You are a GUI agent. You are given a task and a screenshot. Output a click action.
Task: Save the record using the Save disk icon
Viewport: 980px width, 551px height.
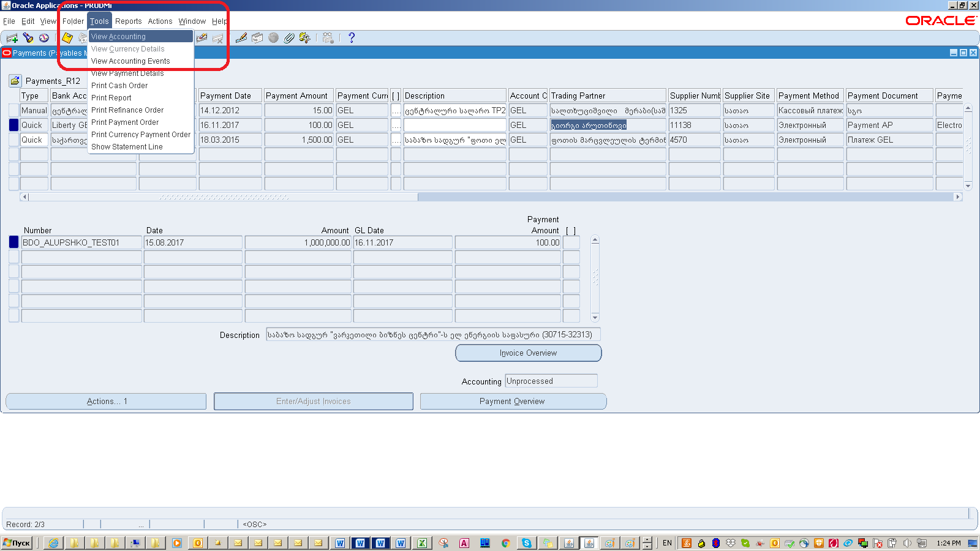(66, 37)
